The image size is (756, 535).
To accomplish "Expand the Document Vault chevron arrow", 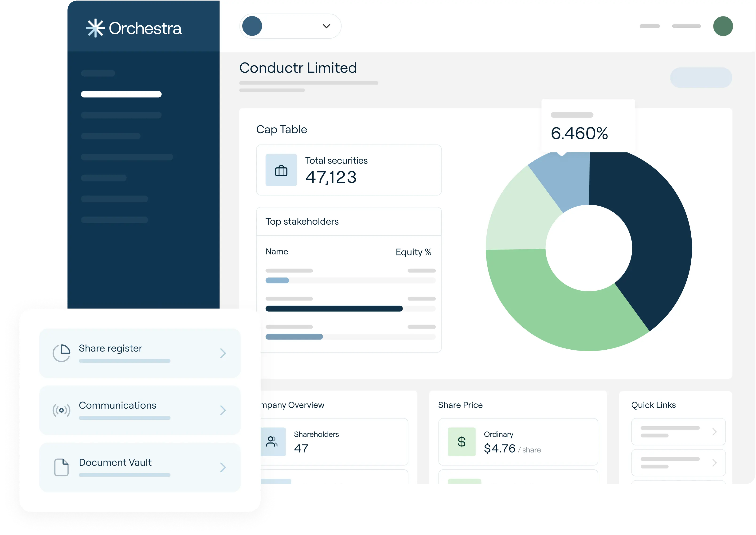I will click(223, 467).
